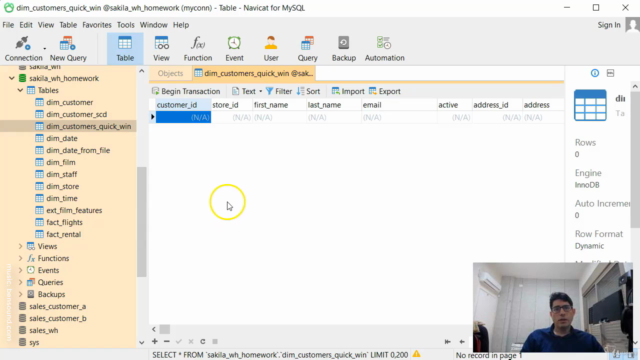Open the Connection toolbar icon
Image resolution: width=640 pixels, height=360 pixels.
[x=23, y=48]
